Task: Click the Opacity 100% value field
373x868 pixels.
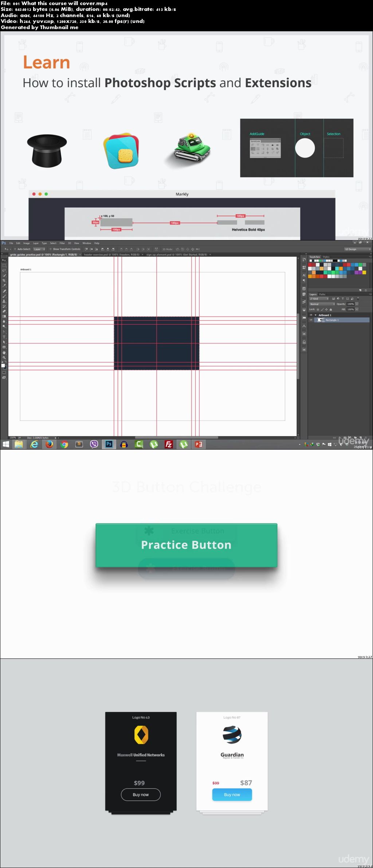Action: 350,304
